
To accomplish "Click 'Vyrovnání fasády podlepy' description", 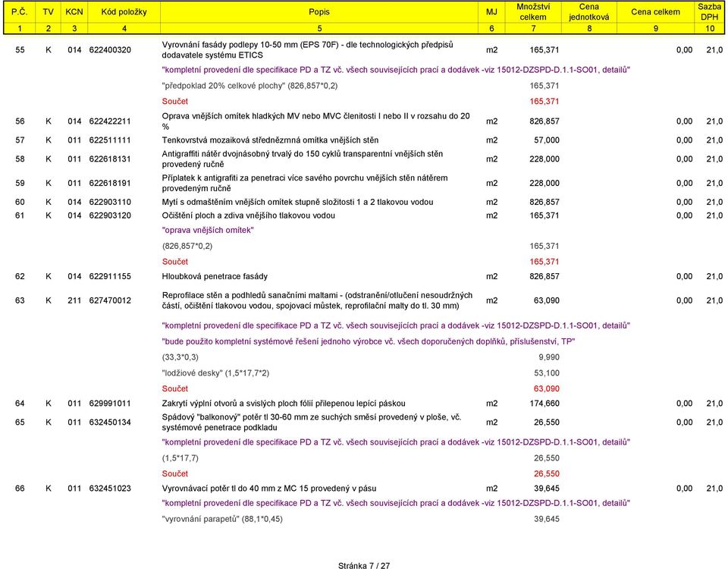I will click(307, 50).
